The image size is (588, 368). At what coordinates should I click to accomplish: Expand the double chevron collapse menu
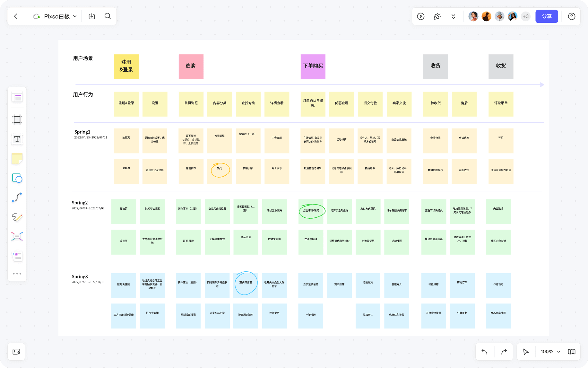[x=453, y=16]
